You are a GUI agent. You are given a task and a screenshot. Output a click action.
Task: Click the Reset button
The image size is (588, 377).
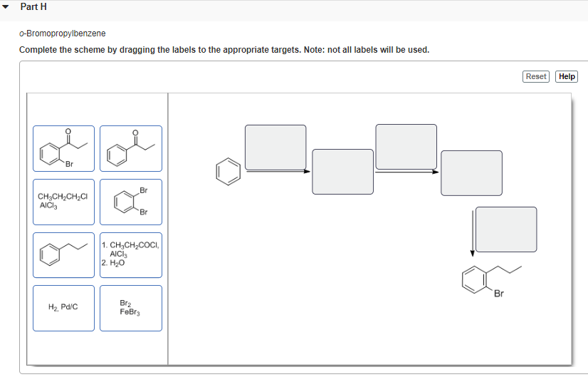coord(535,76)
